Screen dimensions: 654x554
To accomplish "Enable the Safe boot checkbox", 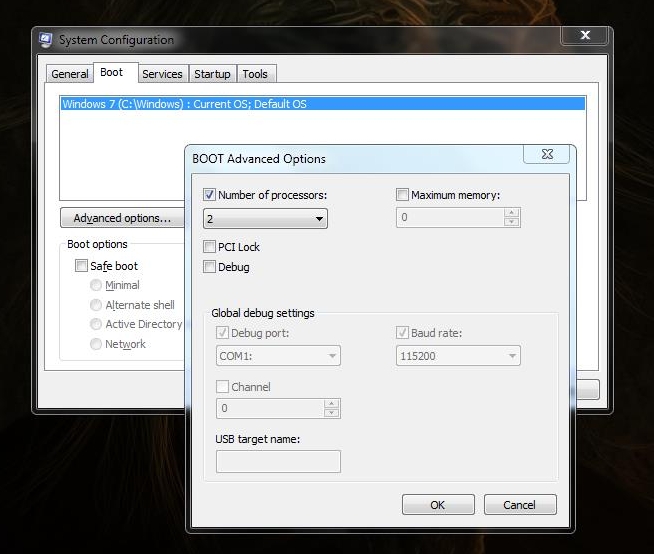I will point(81,265).
